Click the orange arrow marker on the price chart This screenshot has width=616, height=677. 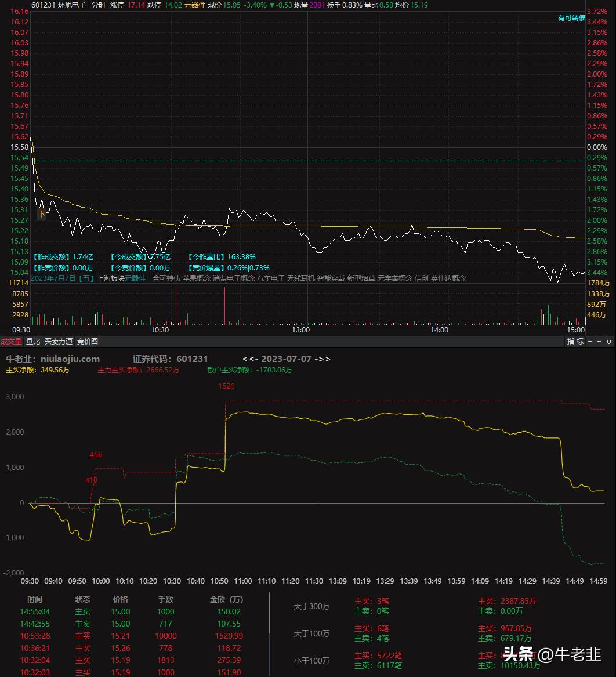coord(41,215)
